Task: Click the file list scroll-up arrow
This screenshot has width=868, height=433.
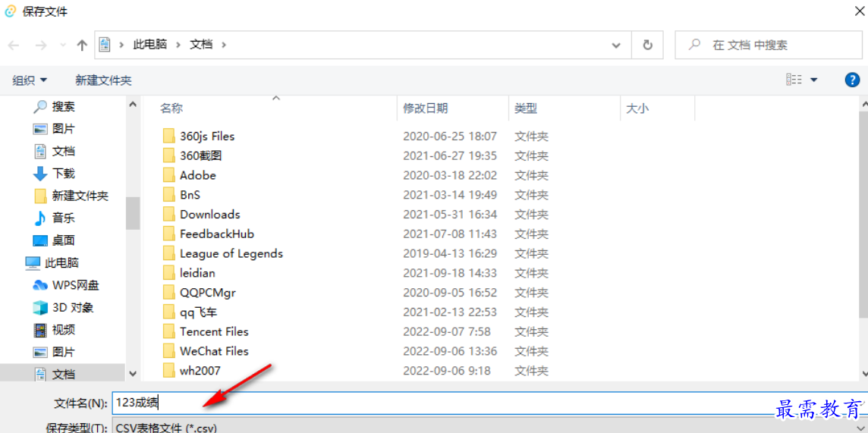Action: coord(863,103)
